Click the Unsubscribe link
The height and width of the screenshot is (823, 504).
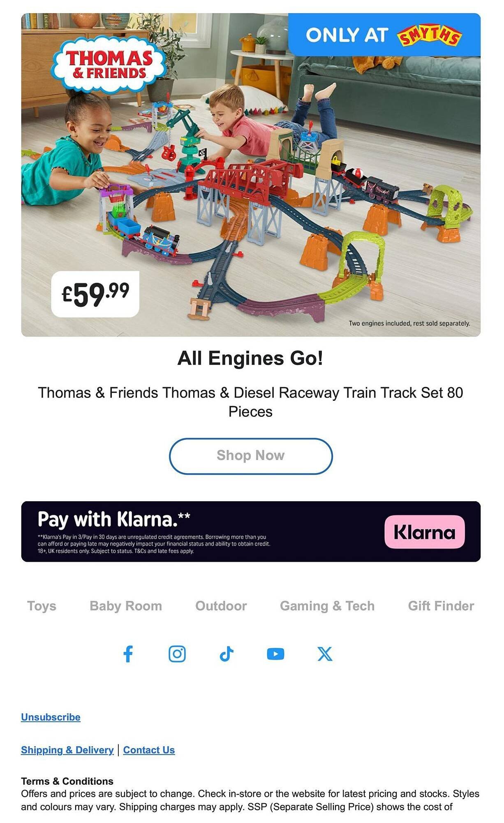point(51,717)
